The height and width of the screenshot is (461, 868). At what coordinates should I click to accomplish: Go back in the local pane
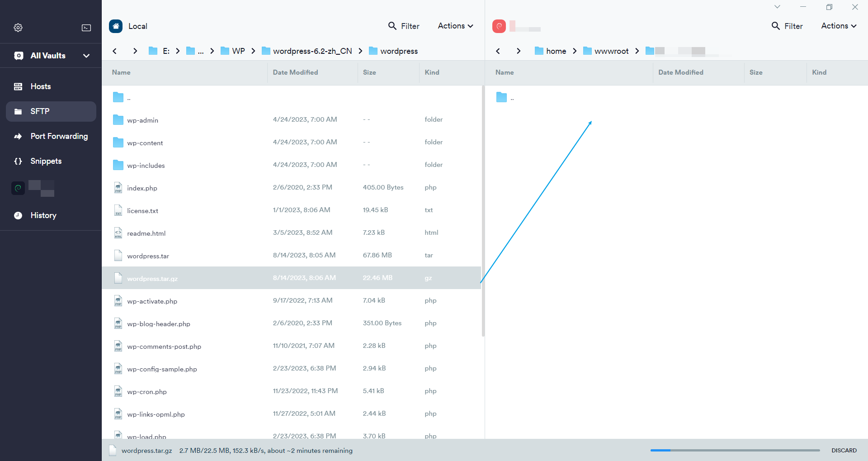(115, 51)
